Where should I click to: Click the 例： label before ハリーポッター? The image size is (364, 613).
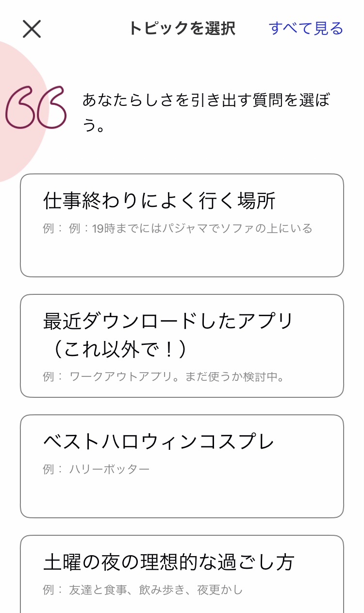53,469
